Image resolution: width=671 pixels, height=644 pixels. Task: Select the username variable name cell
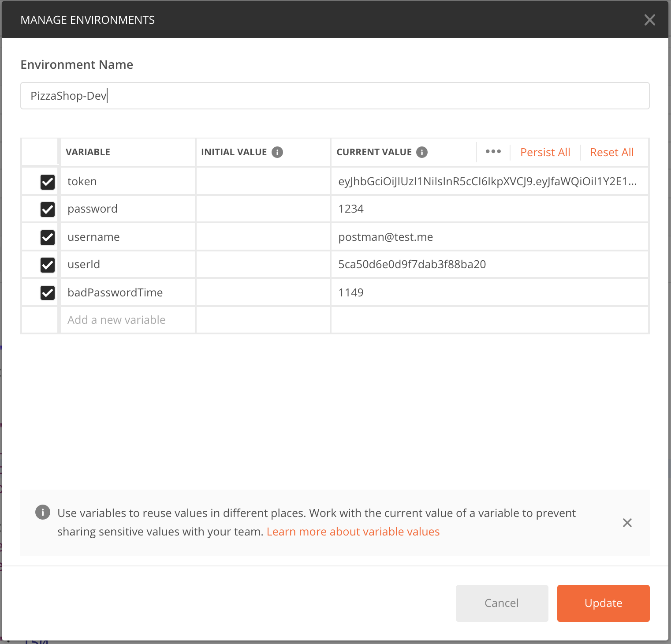click(128, 237)
